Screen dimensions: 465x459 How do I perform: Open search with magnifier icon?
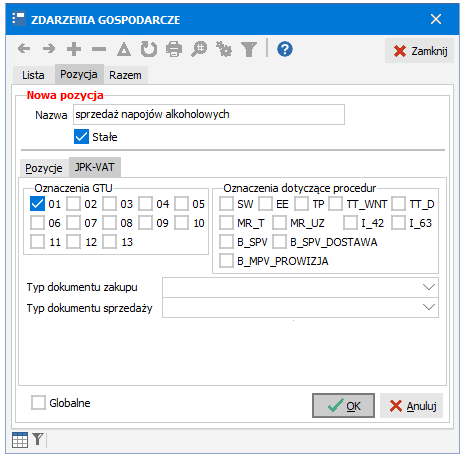tap(199, 49)
